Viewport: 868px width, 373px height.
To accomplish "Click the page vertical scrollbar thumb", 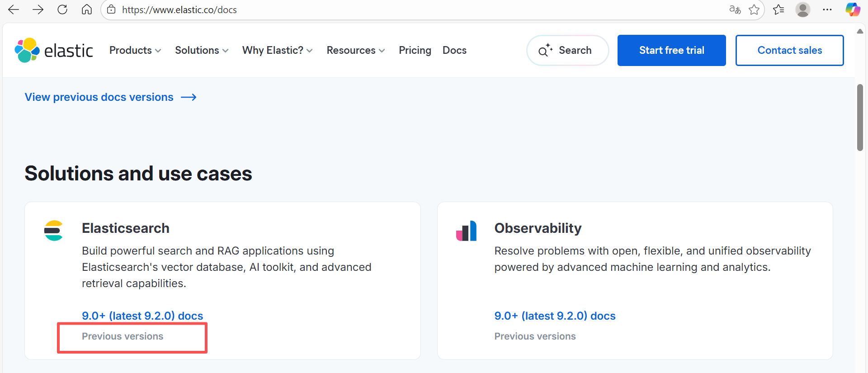I will click(860, 118).
